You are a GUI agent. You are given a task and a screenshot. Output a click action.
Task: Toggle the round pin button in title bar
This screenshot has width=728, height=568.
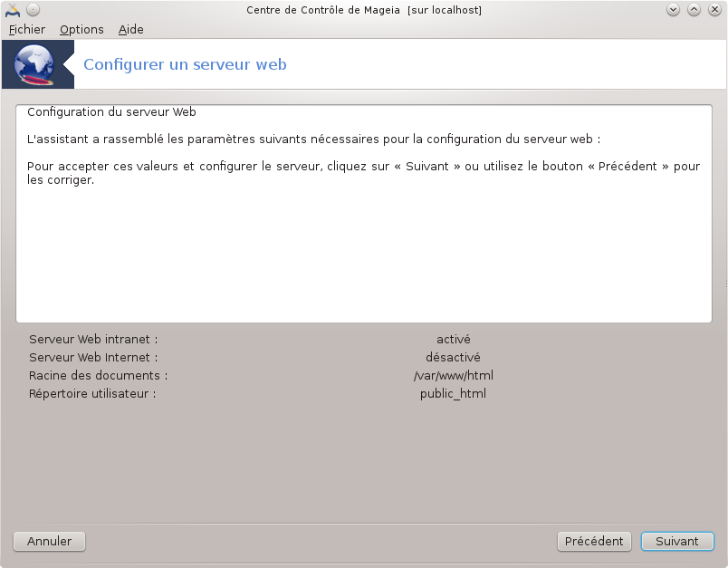pyautogui.click(x=33, y=10)
